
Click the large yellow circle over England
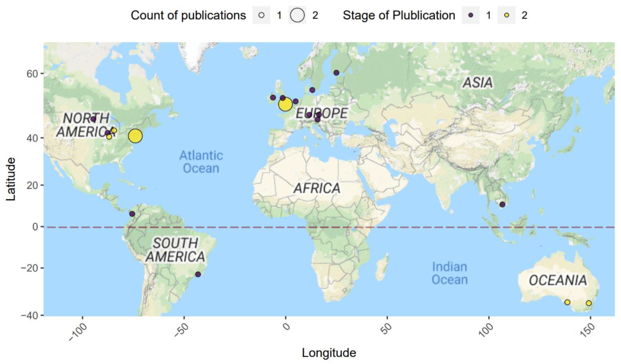click(285, 104)
